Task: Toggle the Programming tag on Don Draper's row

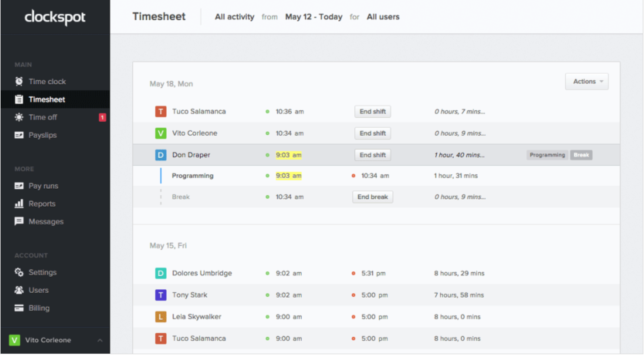Action: pyautogui.click(x=547, y=155)
